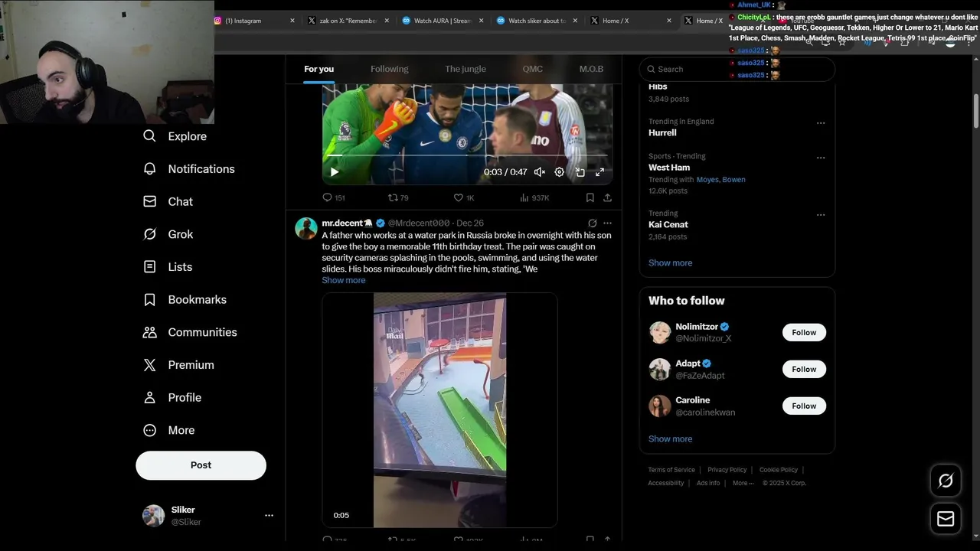This screenshot has height=551, width=980.
Task: Open Grok in the sidebar
Action: [168, 234]
